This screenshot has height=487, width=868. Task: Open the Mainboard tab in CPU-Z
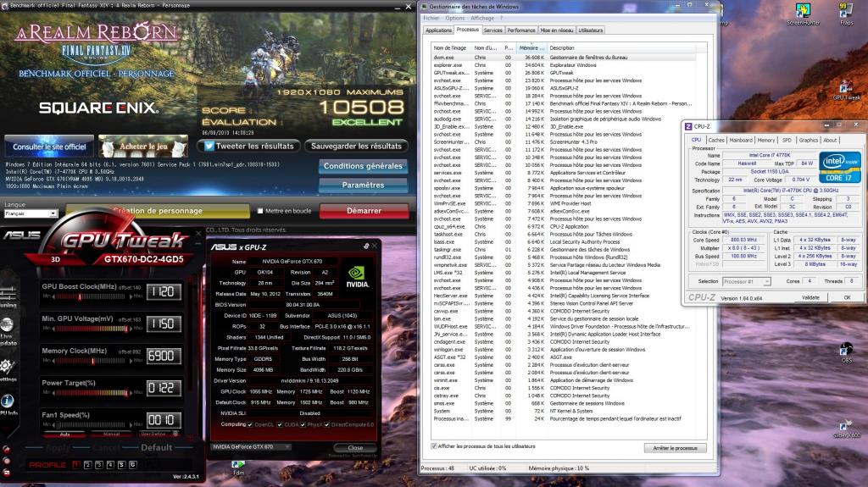pos(741,140)
